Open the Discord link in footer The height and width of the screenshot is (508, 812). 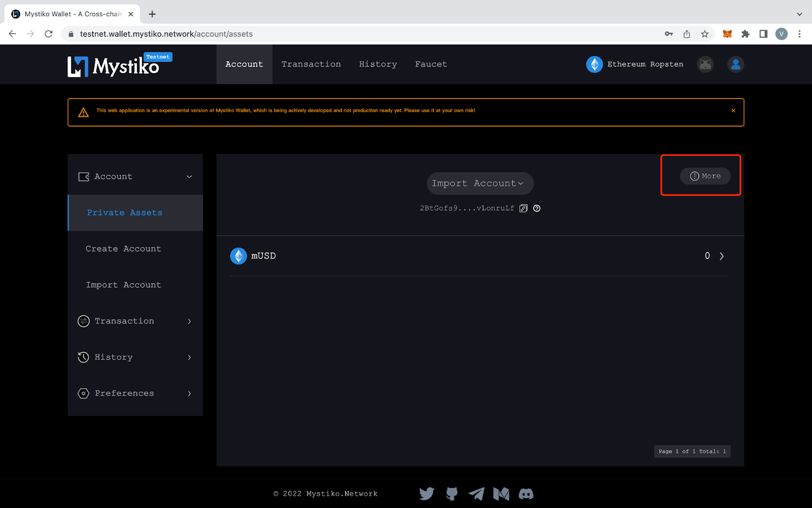(x=526, y=494)
